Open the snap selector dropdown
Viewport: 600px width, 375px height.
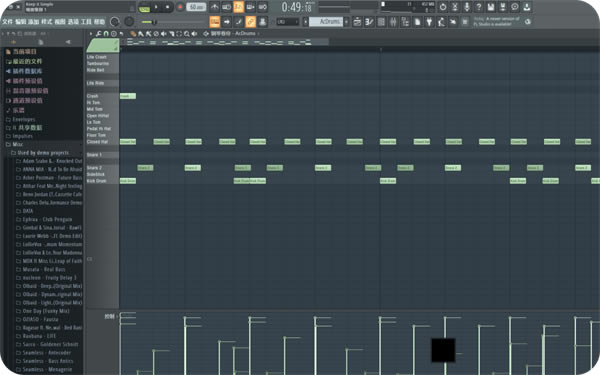[x=287, y=22]
